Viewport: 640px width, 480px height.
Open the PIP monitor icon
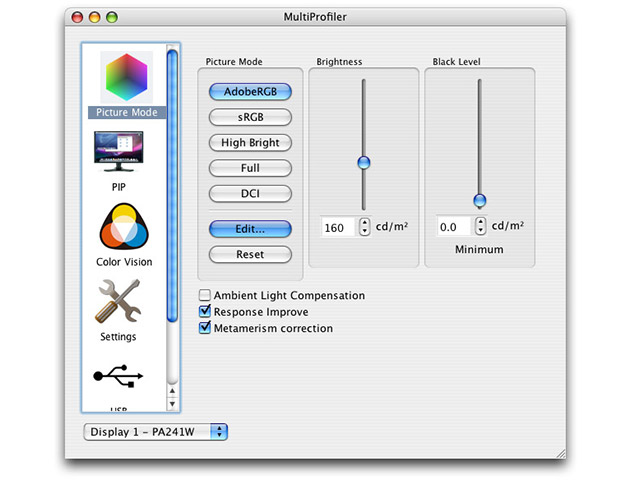118,151
